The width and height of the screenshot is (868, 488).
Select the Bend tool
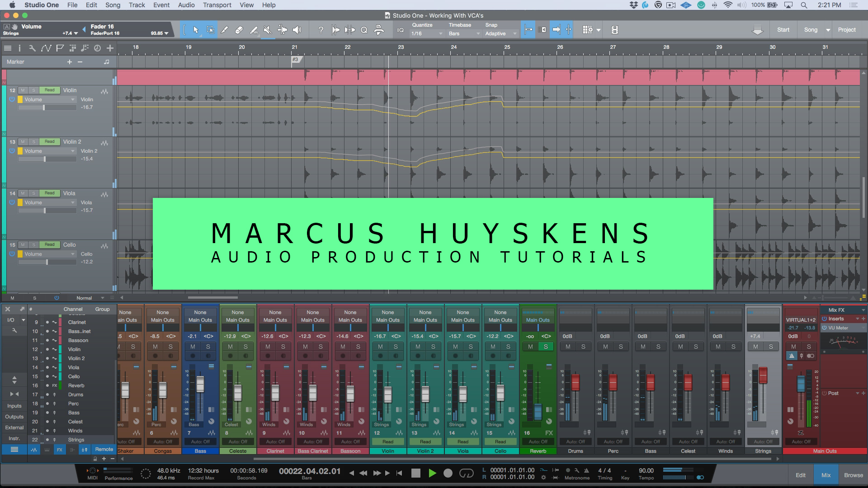pyautogui.click(x=282, y=30)
